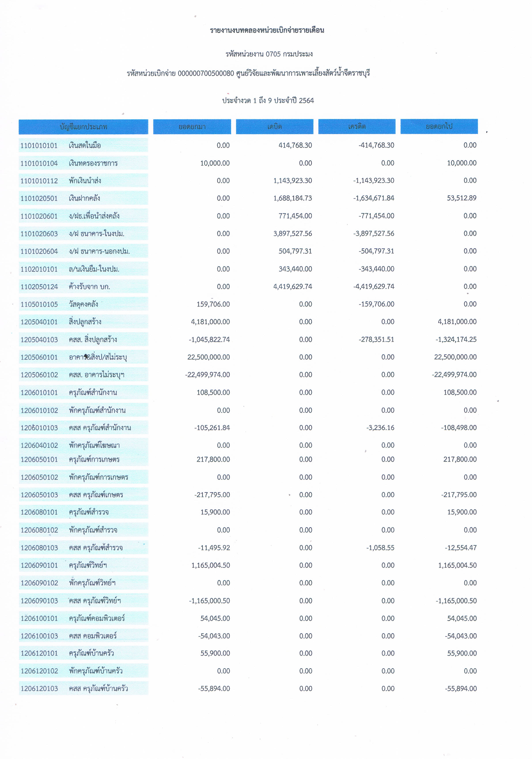The height and width of the screenshot is (759, 532).
Task: Click the เงินฝากคลัง account name
Action: (x=84, y=198)
